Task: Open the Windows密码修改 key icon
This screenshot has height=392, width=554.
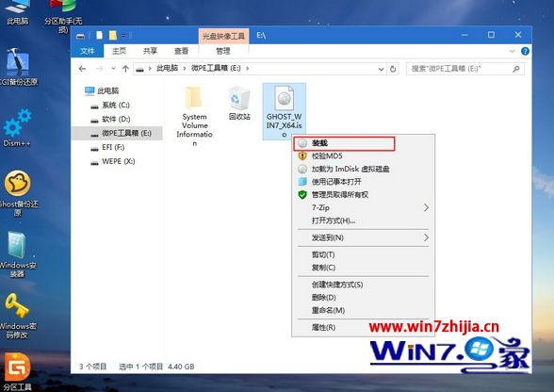Action: (x=17, y=316)
